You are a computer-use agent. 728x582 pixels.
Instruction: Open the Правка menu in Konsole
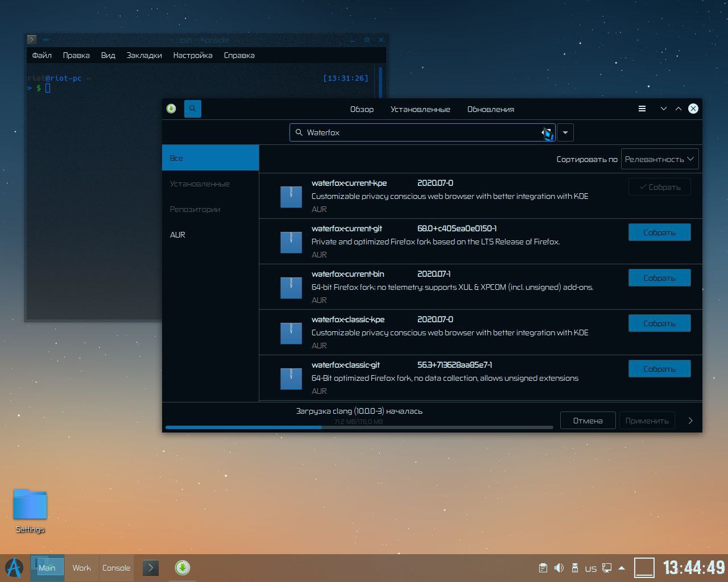point(76,55)
